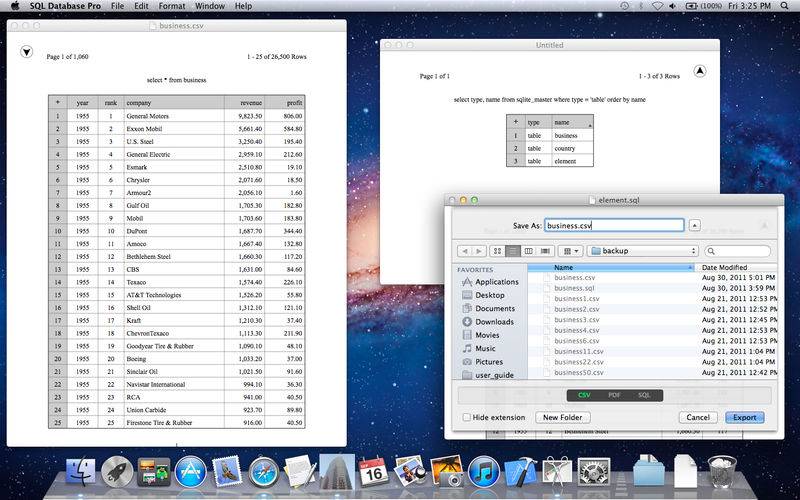Open iTunes from the dock
The width and height of the screenshot is (800, 500).
click(x=483, y=472)
